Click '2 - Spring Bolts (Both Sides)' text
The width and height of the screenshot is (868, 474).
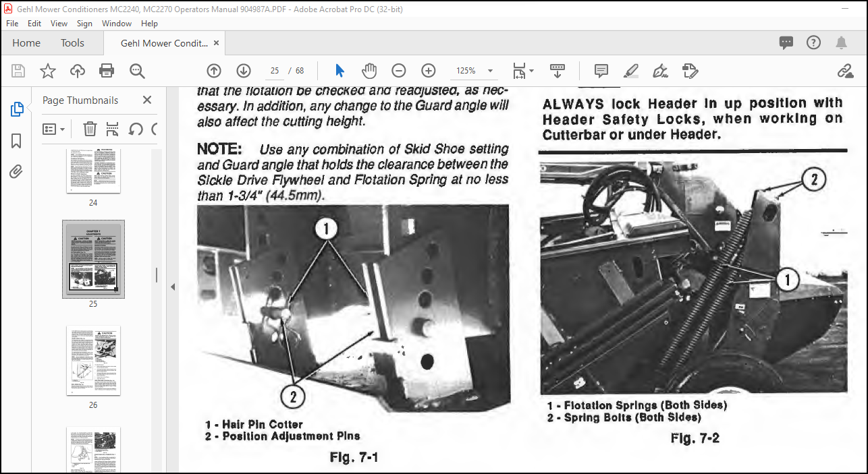(624, 417)
